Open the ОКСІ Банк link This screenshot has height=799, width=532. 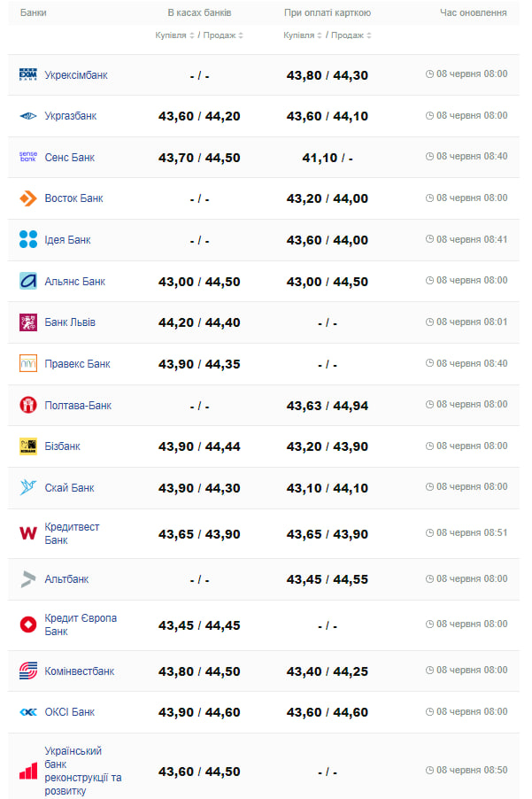(69, 711)
